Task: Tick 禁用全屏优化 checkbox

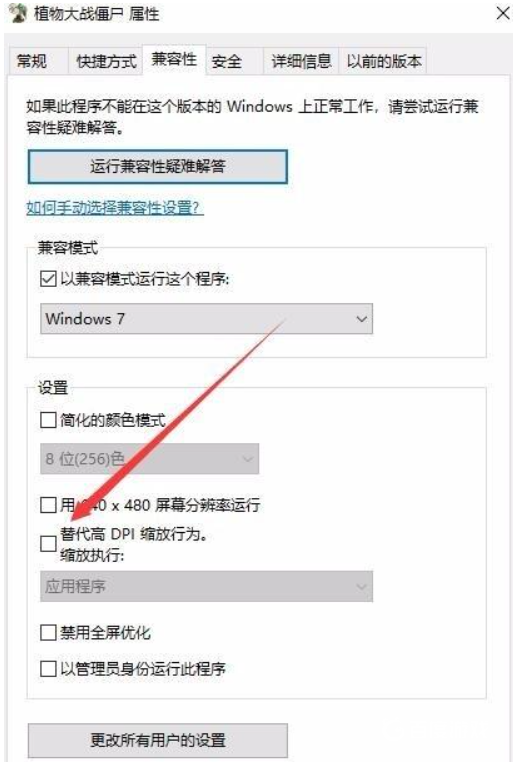Action: click(x=48, y=633)
